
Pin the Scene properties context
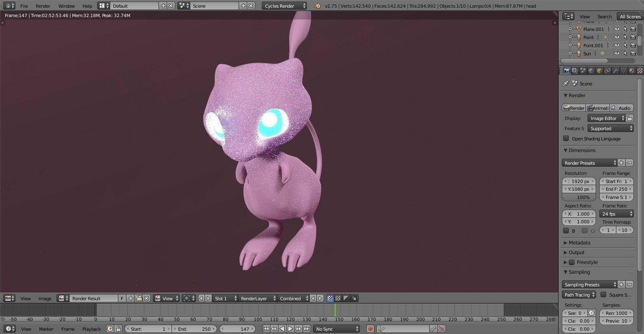point(566,83)
